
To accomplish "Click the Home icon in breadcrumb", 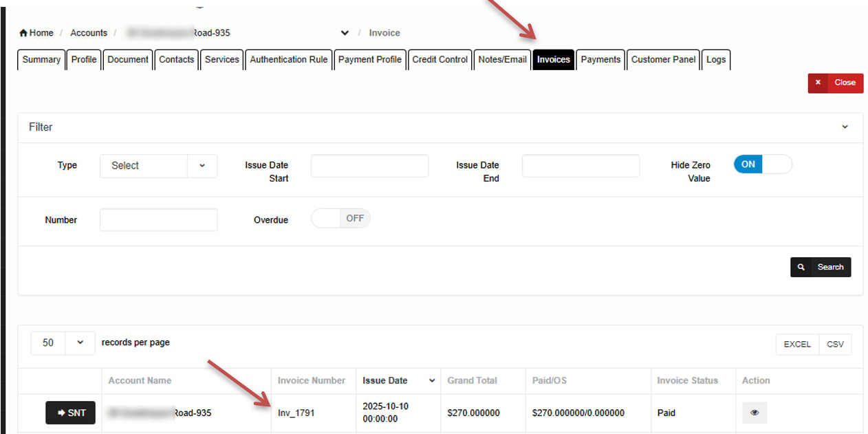I will (x=24, y=33).
